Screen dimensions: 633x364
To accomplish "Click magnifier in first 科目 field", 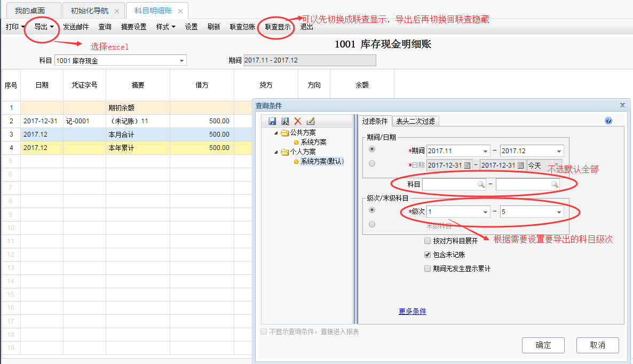I will [481, 184].
